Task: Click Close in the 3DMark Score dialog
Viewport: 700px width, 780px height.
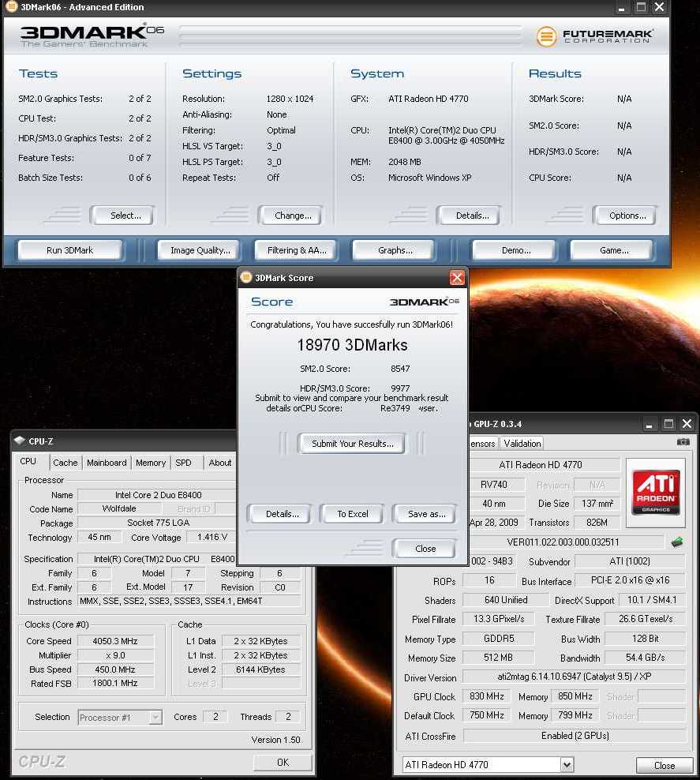Action: (424, 548)
